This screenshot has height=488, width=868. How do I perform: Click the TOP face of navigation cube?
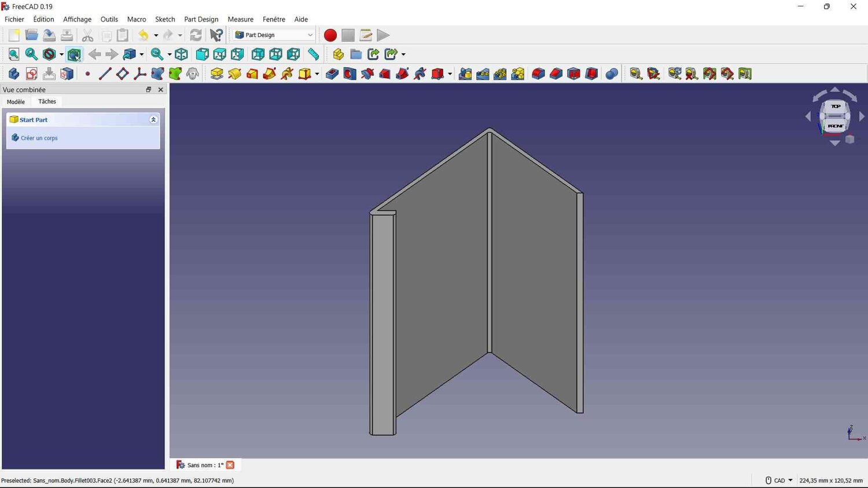coord(836,107)
